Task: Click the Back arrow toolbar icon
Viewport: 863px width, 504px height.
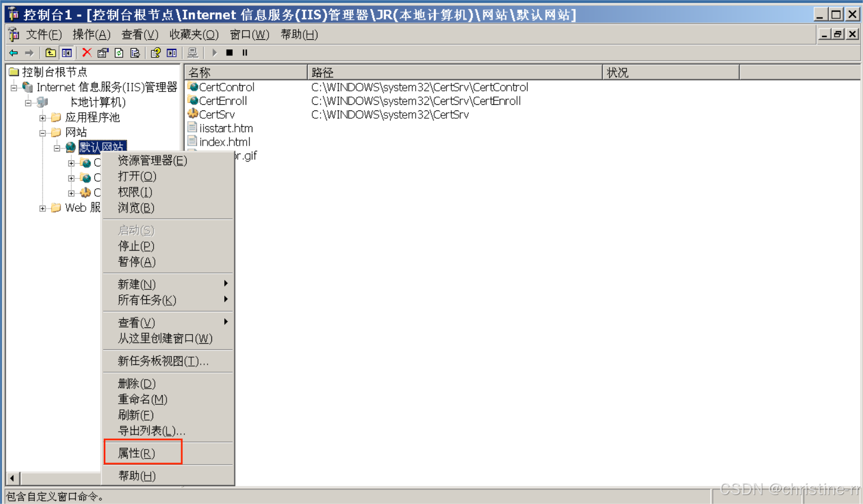Action: [x=13, y=53]
